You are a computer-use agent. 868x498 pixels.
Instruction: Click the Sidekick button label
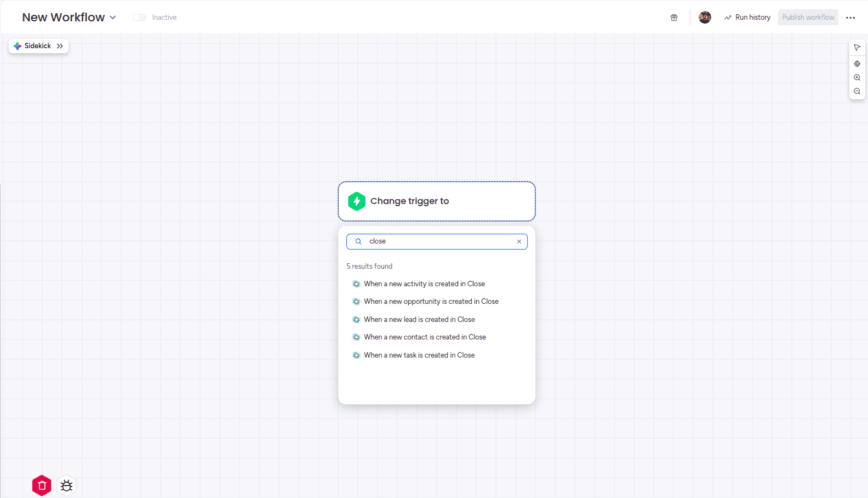[38, 46]
